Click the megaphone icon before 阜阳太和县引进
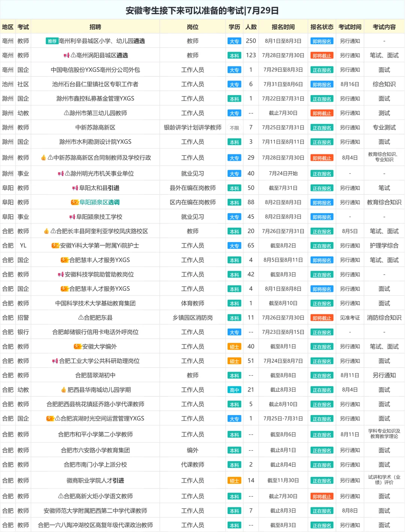This screenshot has width=405, height=532. click(x=75, y=188)
